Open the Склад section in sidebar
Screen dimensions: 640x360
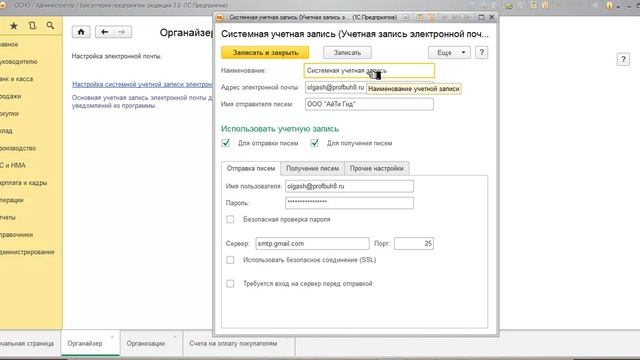click(x=7, y=131)
